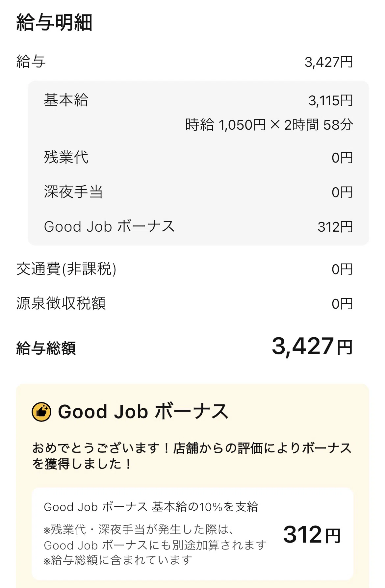The image size is (385, 588).
Task: Click the 3,115円 basic pay amount
Action: pos(330,101)
